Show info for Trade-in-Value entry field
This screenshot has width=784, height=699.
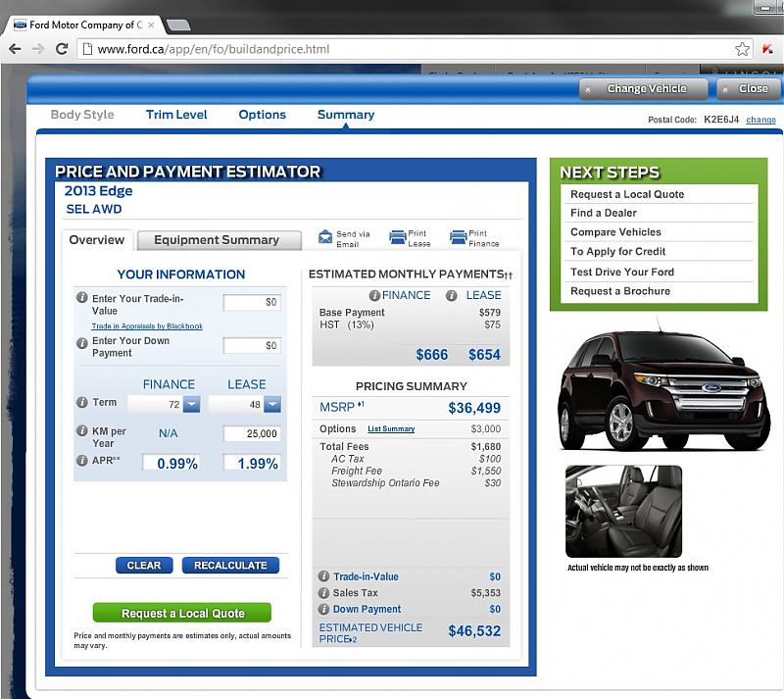(82, 297)
